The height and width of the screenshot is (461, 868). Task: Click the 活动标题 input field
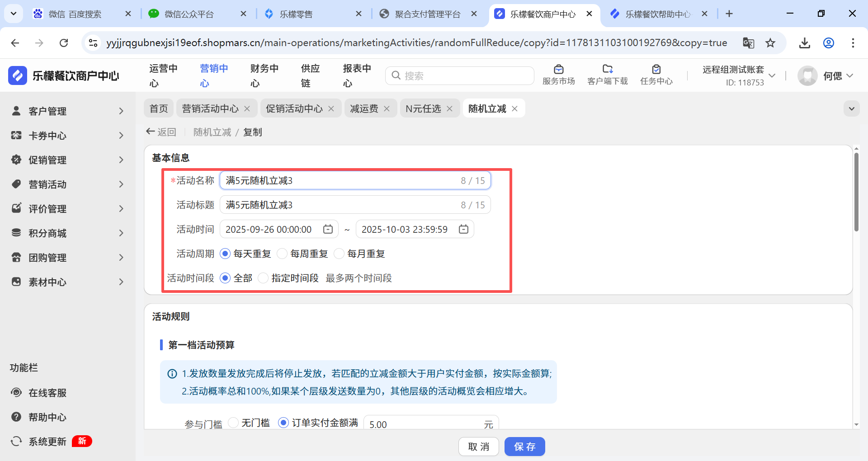[x=355, y=205]
